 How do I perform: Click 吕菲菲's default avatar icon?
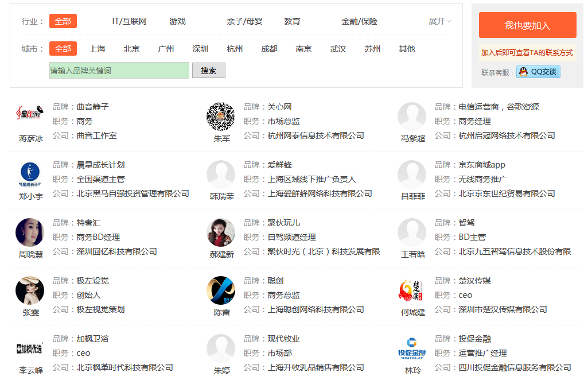[412, 175]
